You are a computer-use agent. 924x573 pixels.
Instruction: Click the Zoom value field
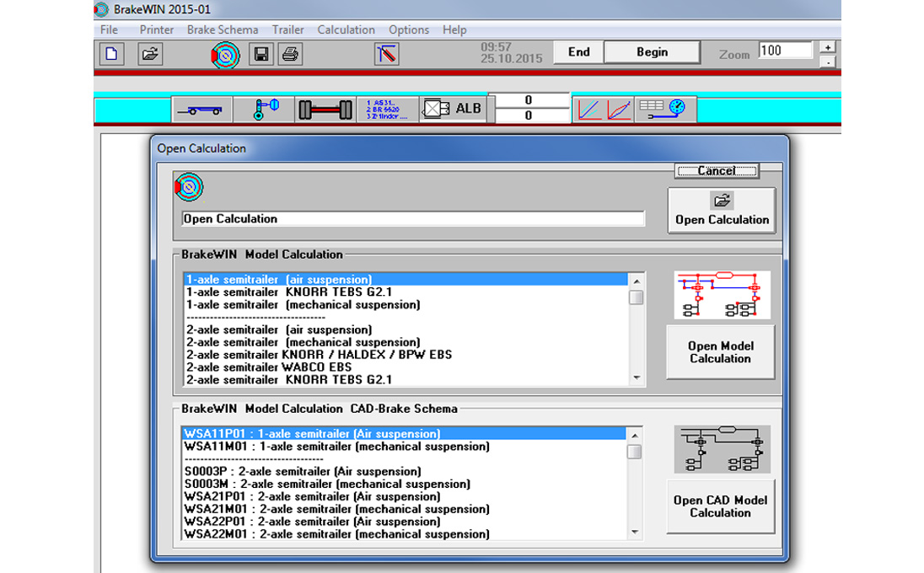tap(786, 51)
